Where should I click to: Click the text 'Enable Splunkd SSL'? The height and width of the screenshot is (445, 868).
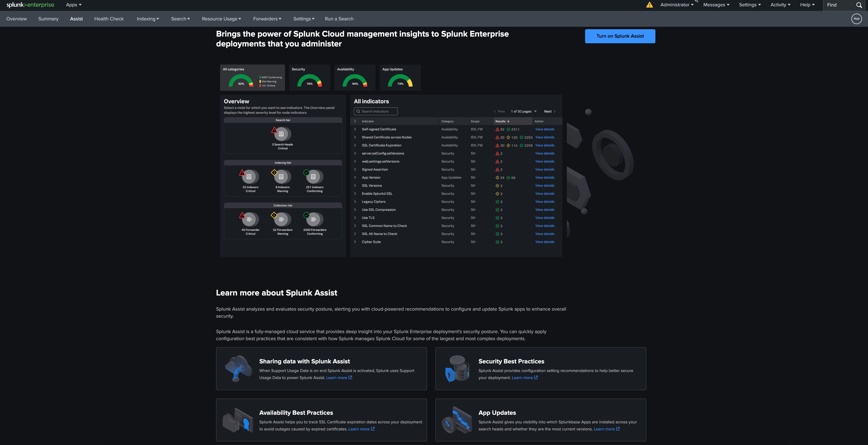[377, 194]
